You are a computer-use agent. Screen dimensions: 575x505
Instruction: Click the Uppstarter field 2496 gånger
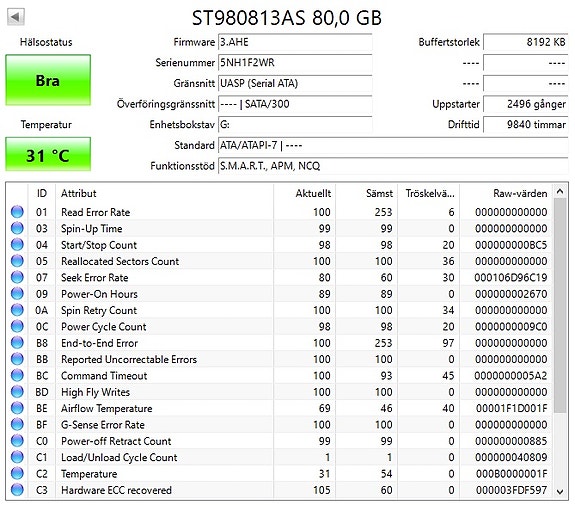pos(526,104)
